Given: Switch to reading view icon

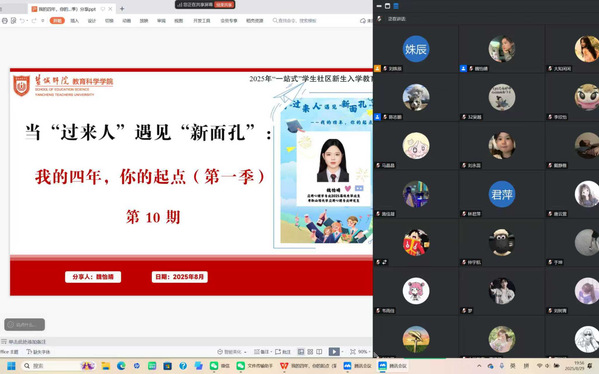Looking at the screenshot, I should coord(319,351).
